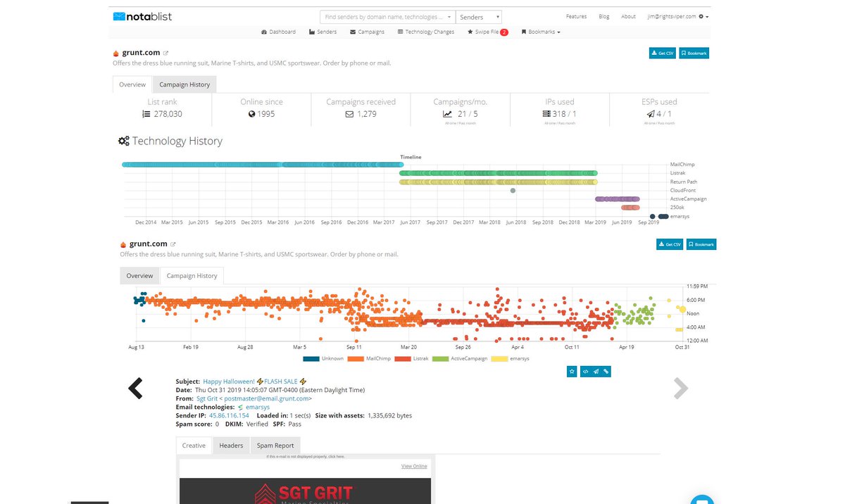This screenshot has height=504, width=845.
Task: Open the Dashboard nav item
Action: coord(278,32)
